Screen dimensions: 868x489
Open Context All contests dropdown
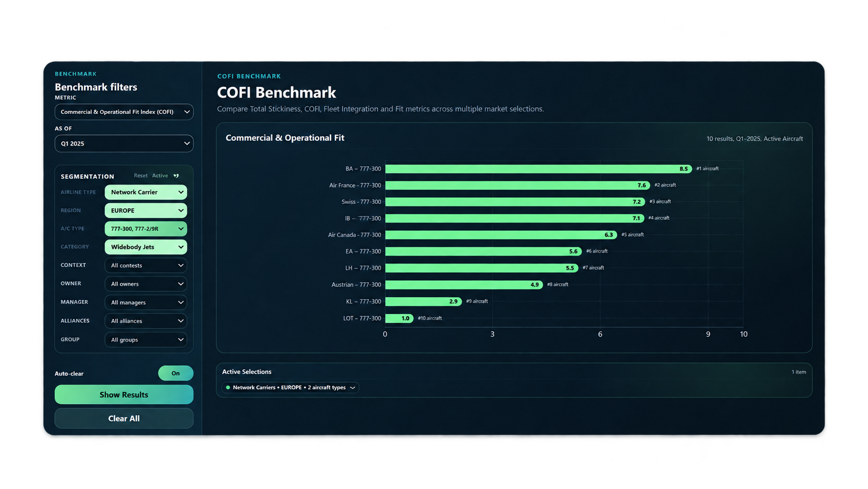tap(146, 266)
